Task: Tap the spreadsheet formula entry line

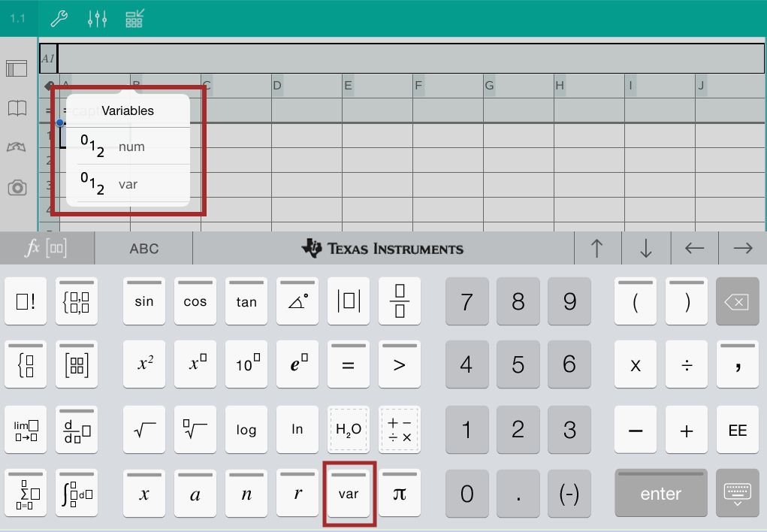Action: click(x=409, y=58)
